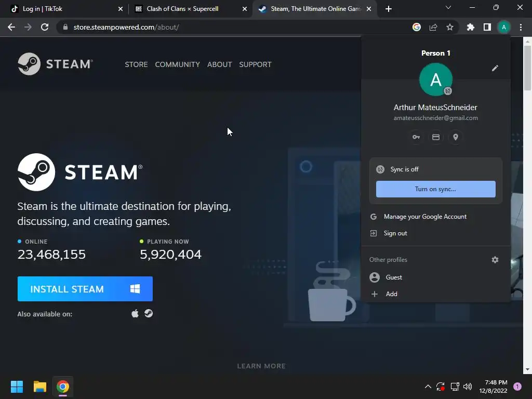Screen dimensions: 532x399
Task: Click the large profile avatar A
Action: click(436, 79)
